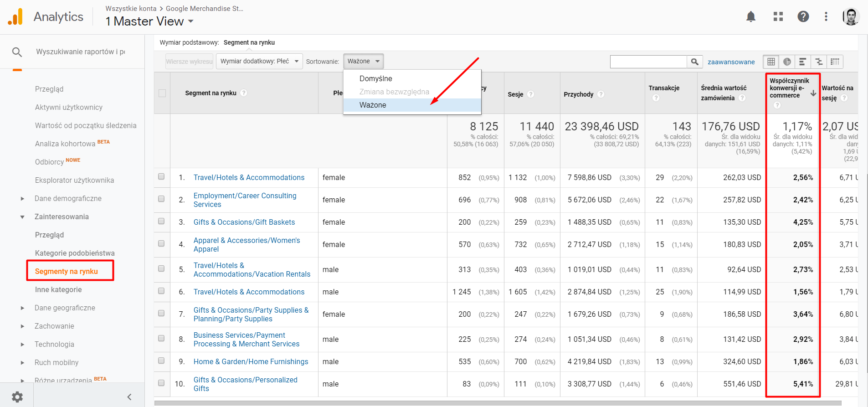Select Ważone from the sort menu
This screenshot has width=868, height=407.
[373, 105]
